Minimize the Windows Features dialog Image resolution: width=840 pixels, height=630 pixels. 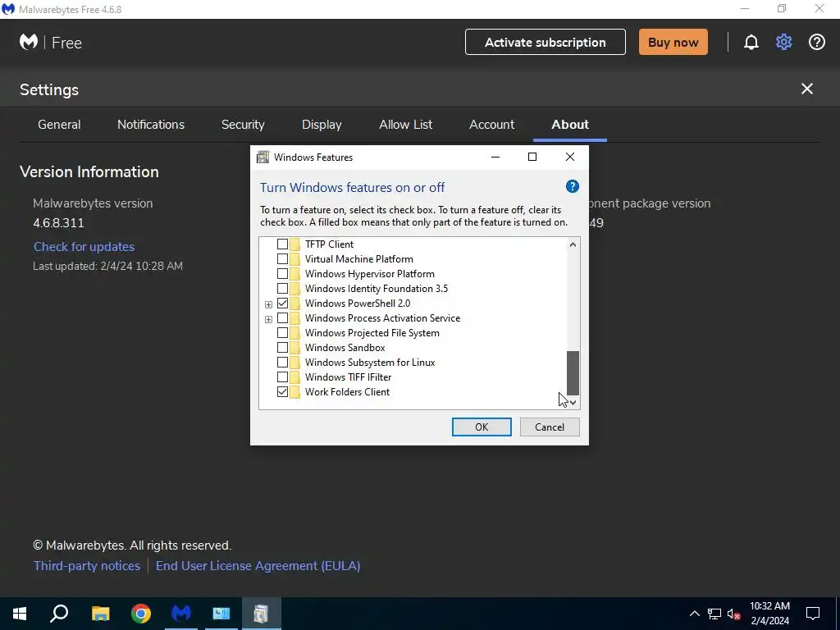[495, 157]
